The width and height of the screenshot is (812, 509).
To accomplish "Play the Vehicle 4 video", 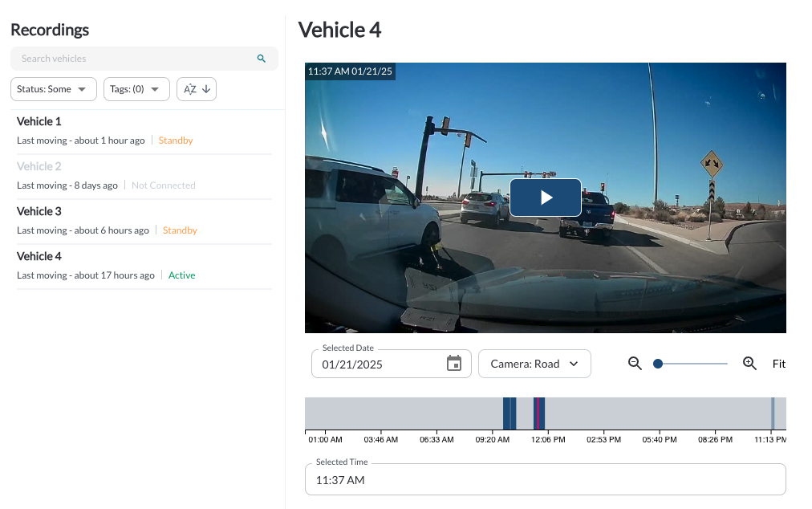I will [545, 197].
